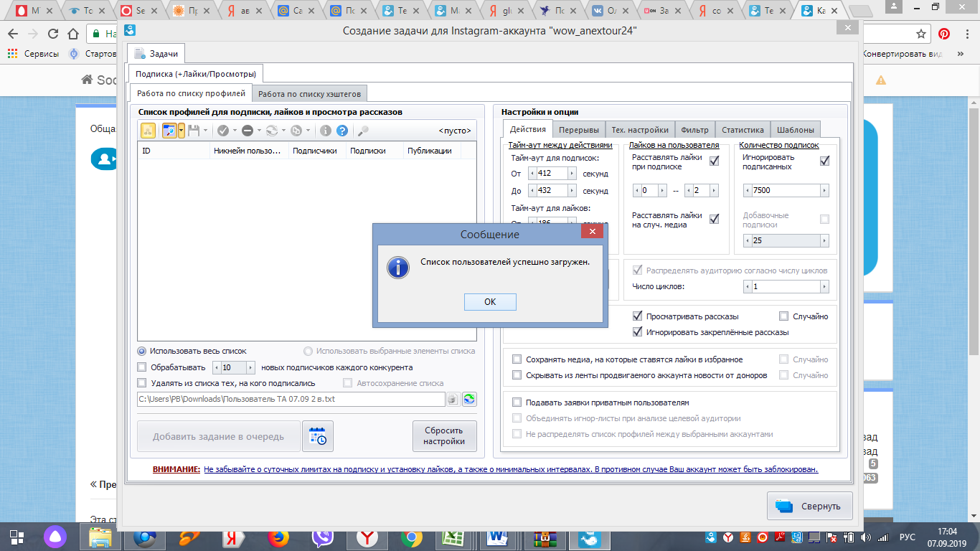Open Excel from the Windows taskbar

pyautogui.click(x=452, y=537)
